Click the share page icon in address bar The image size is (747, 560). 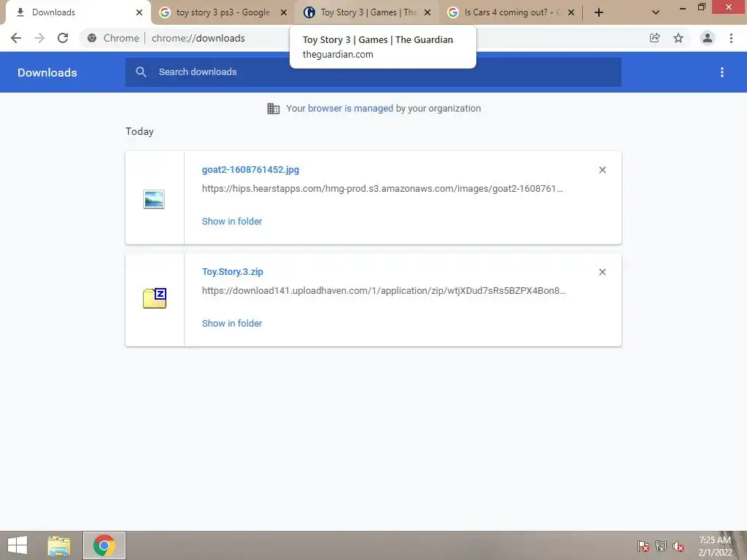coord(654,38)
